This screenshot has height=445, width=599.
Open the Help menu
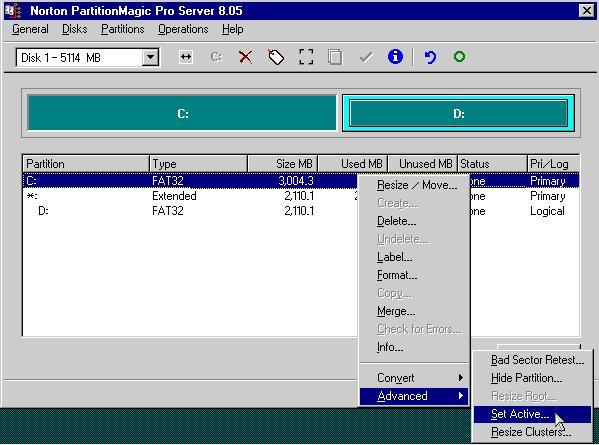[232, 29]
